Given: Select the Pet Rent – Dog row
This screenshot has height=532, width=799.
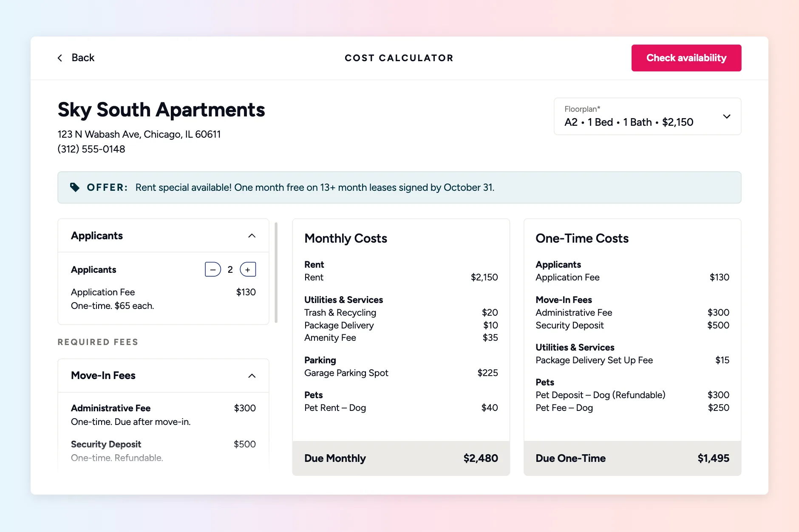Looking at the screenshot, I should [401, 408].
